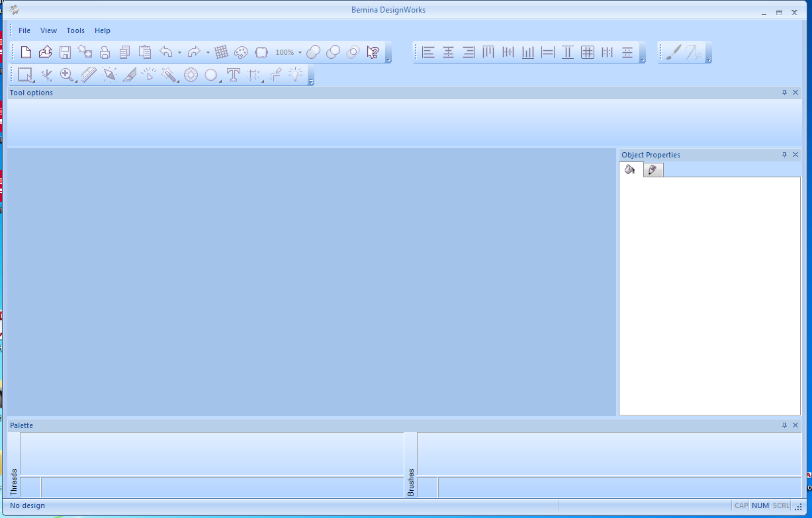Open the Tools menu
The width and height of the screenshot is (812, 518).
75,30
